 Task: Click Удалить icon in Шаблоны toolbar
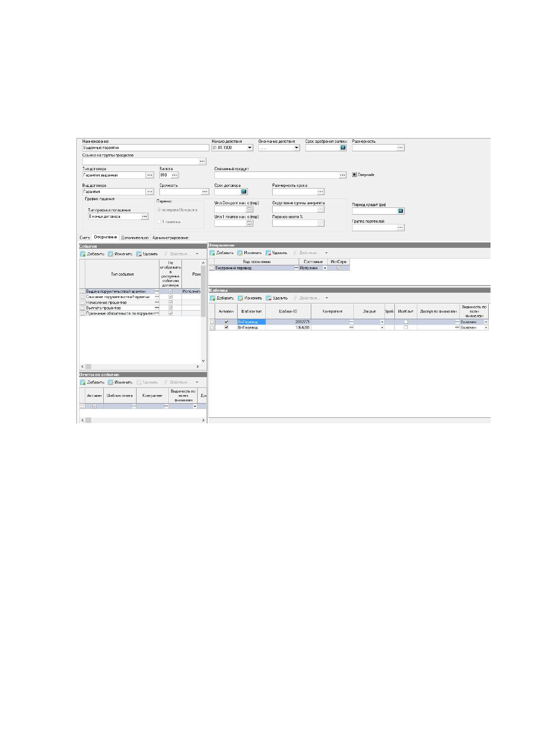[269, 298]
